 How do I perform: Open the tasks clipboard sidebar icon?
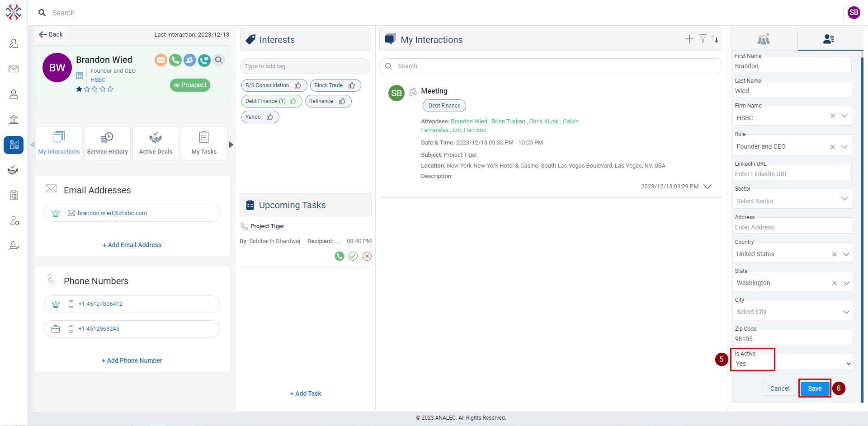coord(14,195)
